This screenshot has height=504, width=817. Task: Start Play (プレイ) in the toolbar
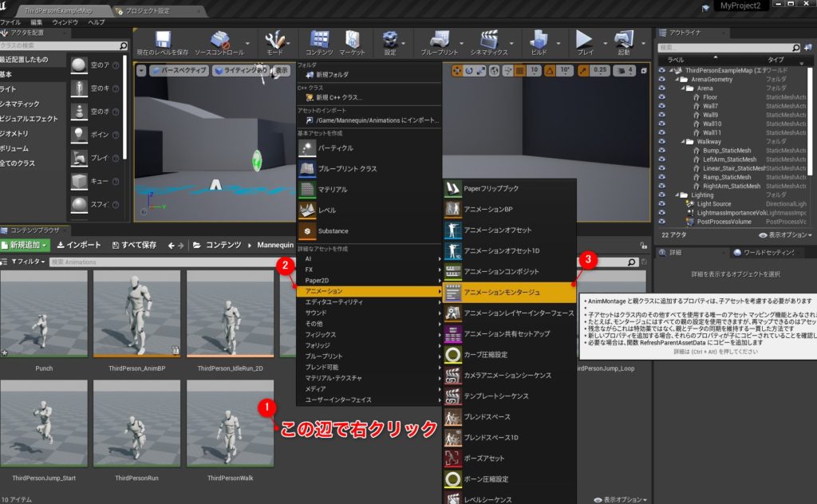pos(585,43)
